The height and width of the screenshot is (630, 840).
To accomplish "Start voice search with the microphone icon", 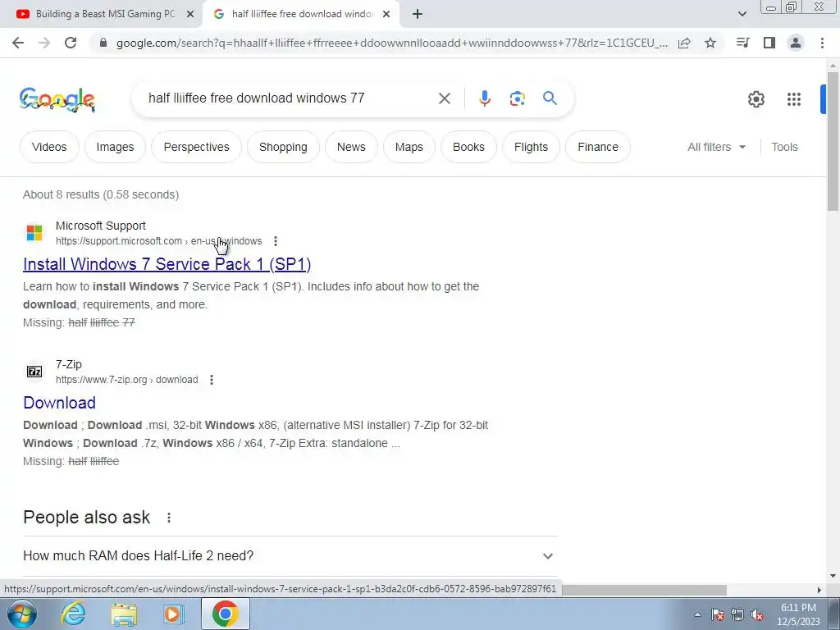I will (x=484, y=98).
